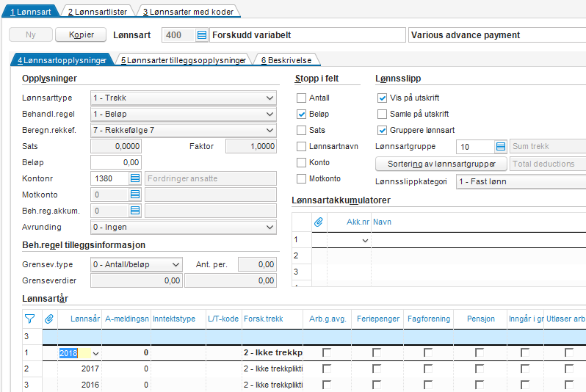
Task: Click attachment paperclip in Lønnsartakkumulatorer header
Action: tap(319, 222)
